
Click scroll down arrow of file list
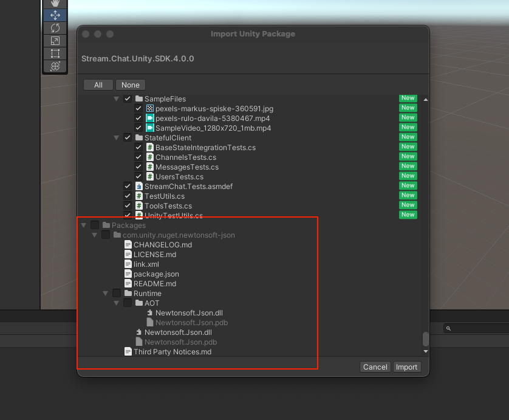click(426, 351)
